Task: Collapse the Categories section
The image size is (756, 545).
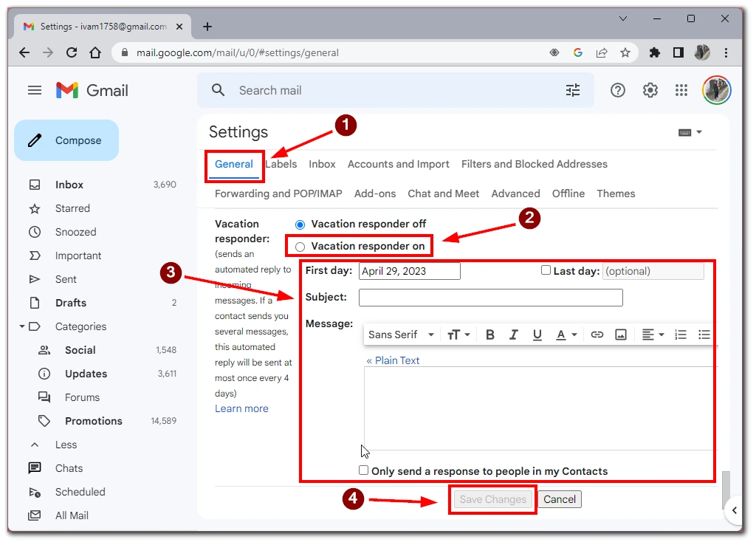Action: pos(21,326)
